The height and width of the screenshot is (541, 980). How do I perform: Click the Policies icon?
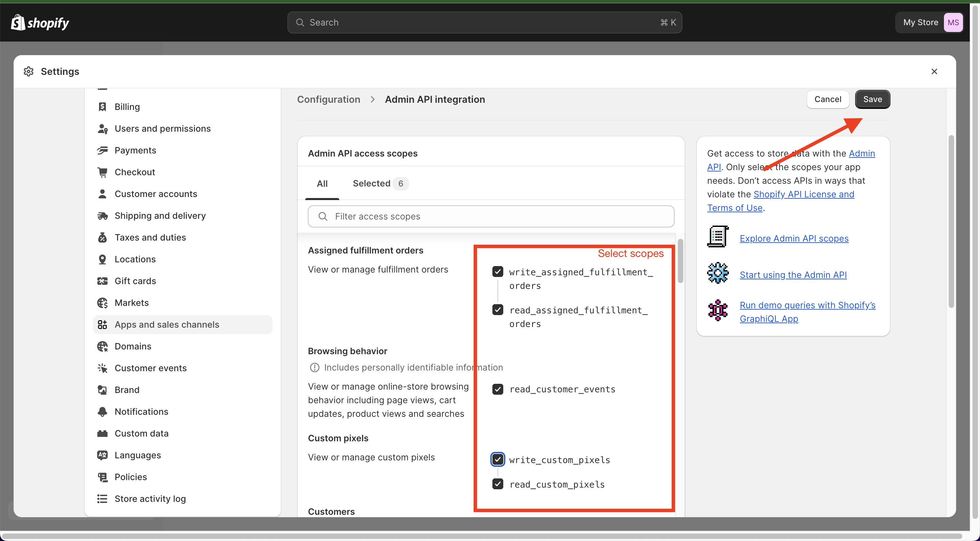[102, 477]
